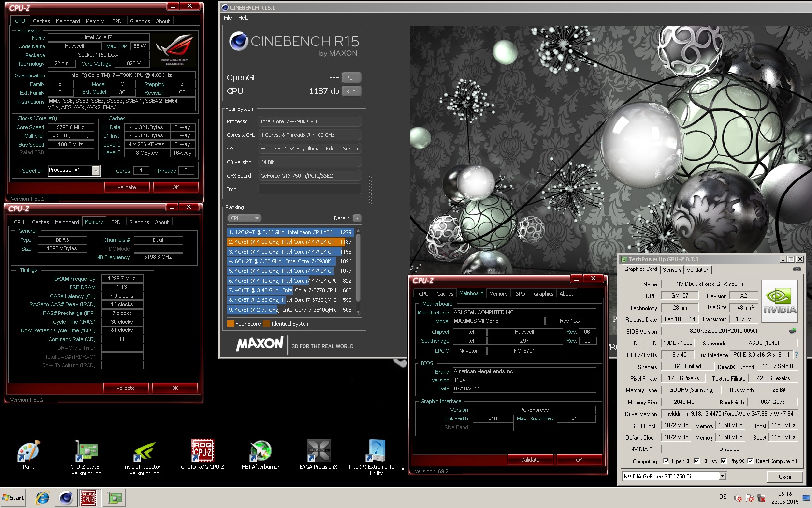The height and width of the screenshot is (508, 812).
Task: Open the Processor #1 selection dropdown
Action: [96, 170]
